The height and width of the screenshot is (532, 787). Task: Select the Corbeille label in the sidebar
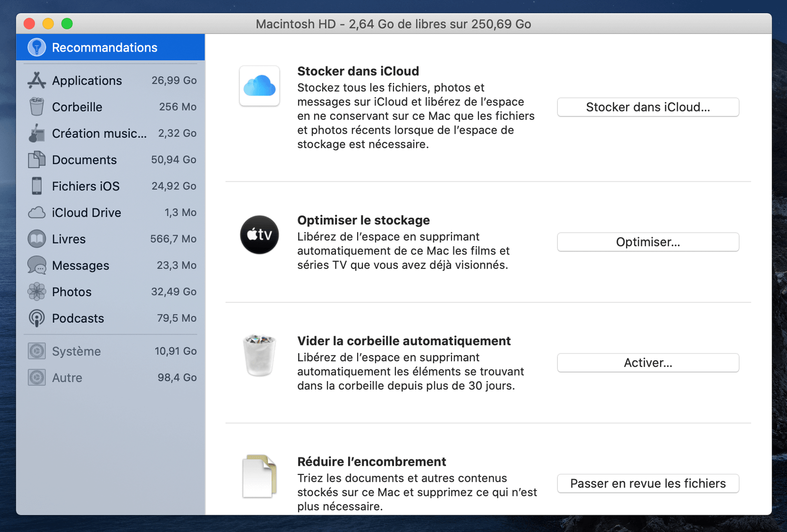pos(77,107)
